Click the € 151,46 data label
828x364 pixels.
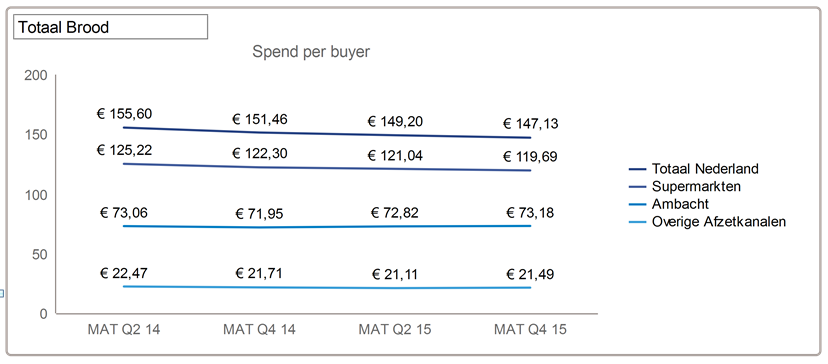click(x=260, y=119)
